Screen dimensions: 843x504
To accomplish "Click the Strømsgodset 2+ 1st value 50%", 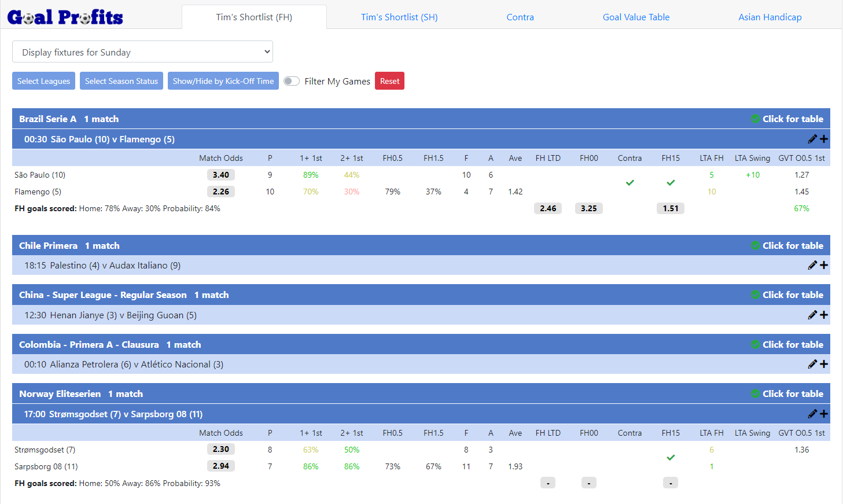I will (x=352, y=450).
